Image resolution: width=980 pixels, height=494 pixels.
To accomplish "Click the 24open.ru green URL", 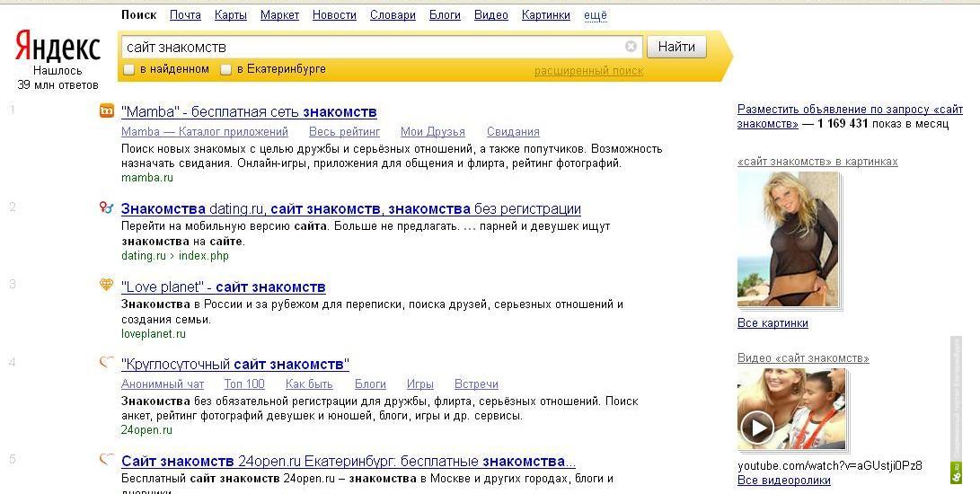I will (x=146, y=430).
